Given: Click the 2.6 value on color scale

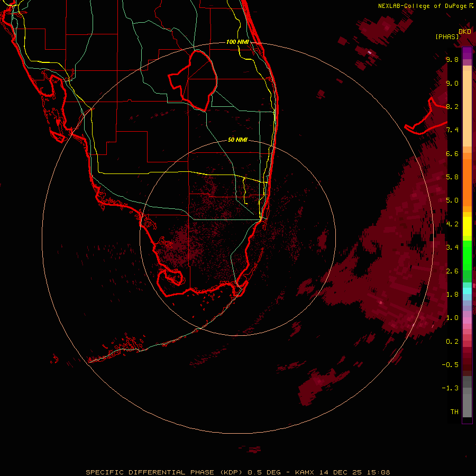Looking at the screenshot, I should (452, 271).
